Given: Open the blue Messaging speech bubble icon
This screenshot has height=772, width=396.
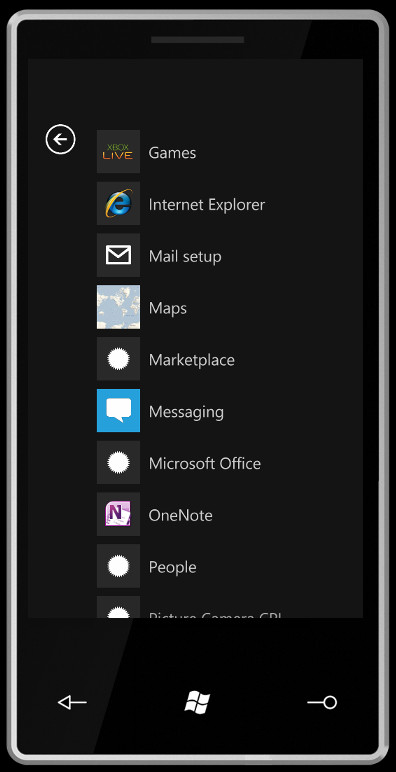Looking at the screenshot, I should (x=118, y=411).
